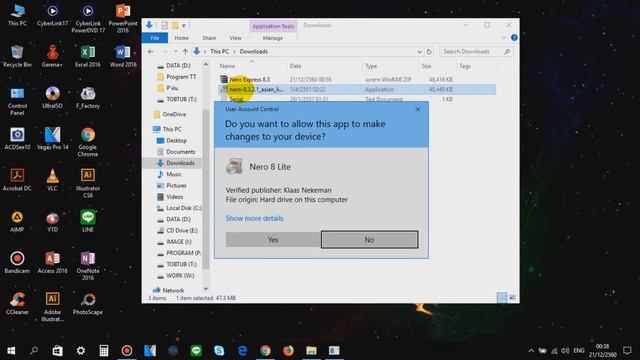Open Explorer help question icon
This screenshot has height=360, width=640.
click(x=514, y=38)
